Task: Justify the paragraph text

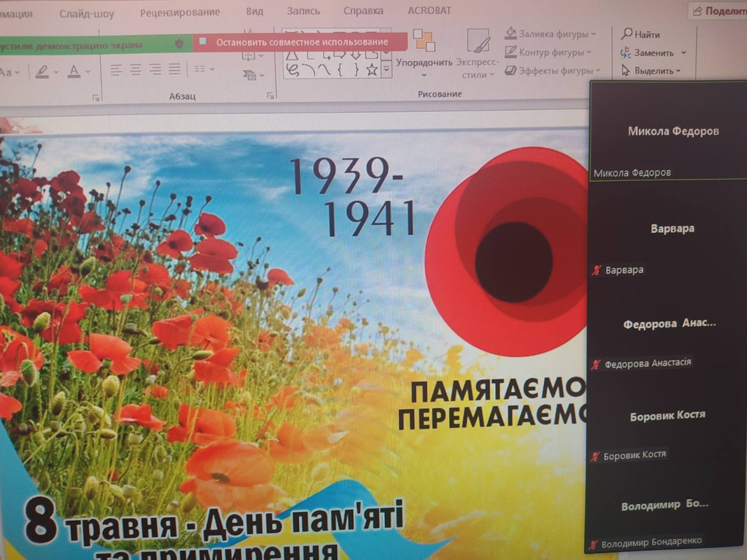Action: pyautogui.click(x=174, y=70)
